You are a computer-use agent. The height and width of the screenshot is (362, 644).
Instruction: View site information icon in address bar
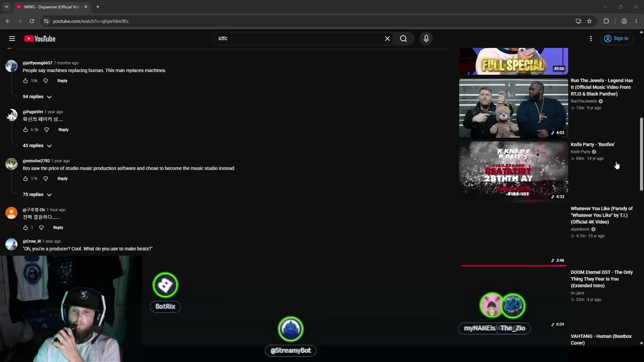pos(46,21)
